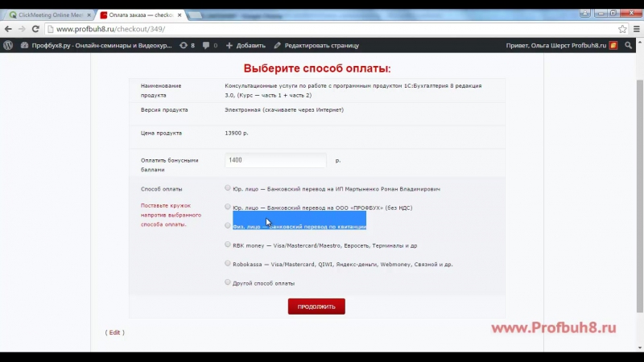This screenshot has height=362, width=644.
Task: Bookmark this page with the star icon
Action: click(x=622, y=29)
